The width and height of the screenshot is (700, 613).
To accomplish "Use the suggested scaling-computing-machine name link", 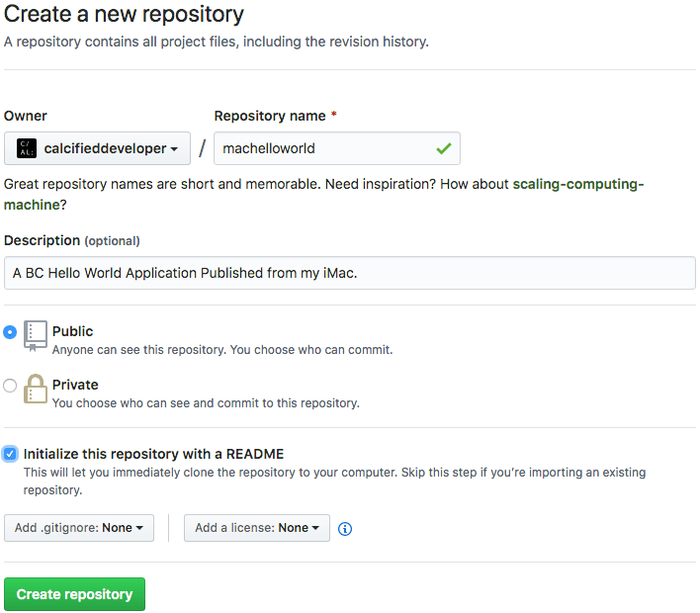I will 577,185.
